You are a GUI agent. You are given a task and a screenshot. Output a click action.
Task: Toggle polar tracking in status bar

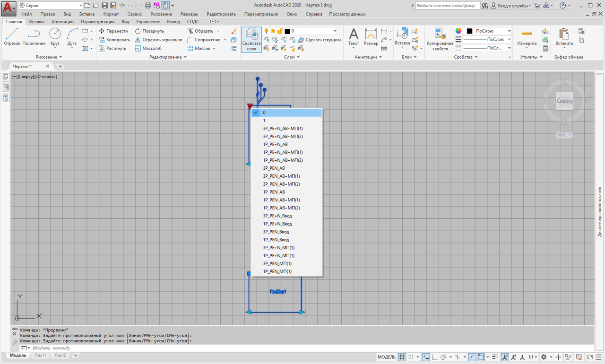444,357
